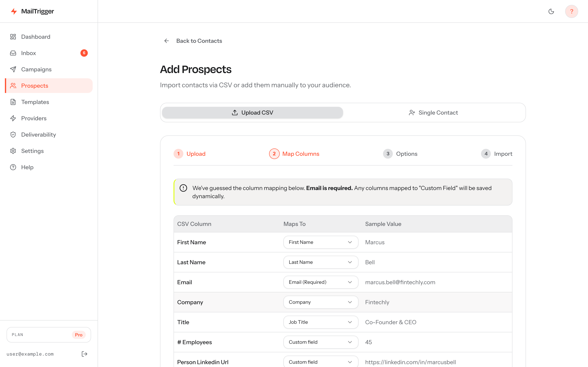Viewport: 588px width, 367px height.
Task: Open Providers lightning icon in sidebar
Action: click(13, 118)
